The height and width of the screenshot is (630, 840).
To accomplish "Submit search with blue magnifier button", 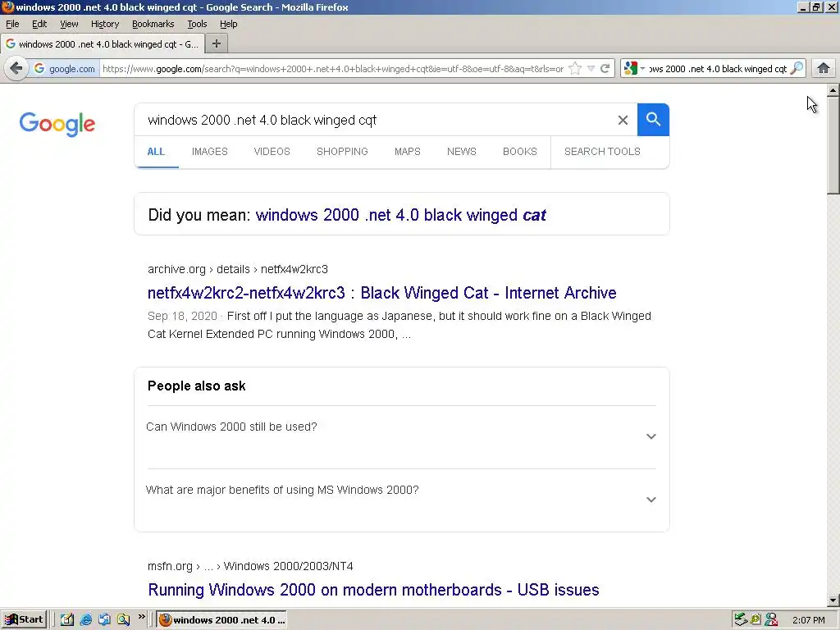I will [653, 120].
